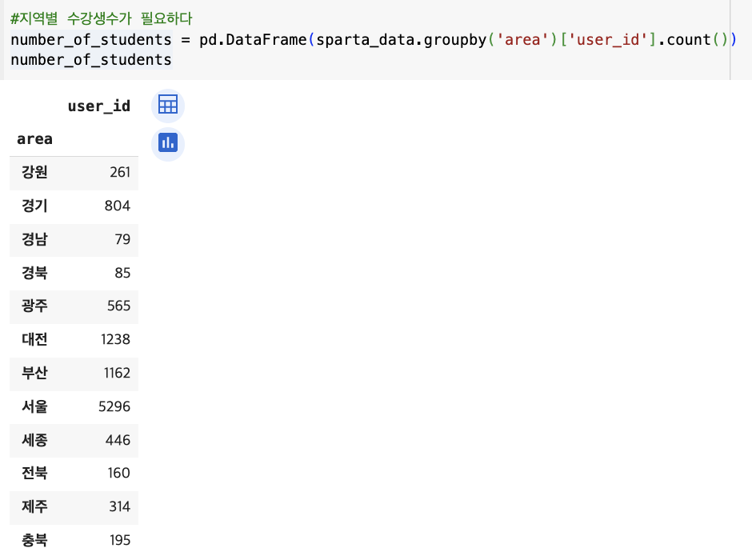Select the 제주 row label

(x=34, y=506)
